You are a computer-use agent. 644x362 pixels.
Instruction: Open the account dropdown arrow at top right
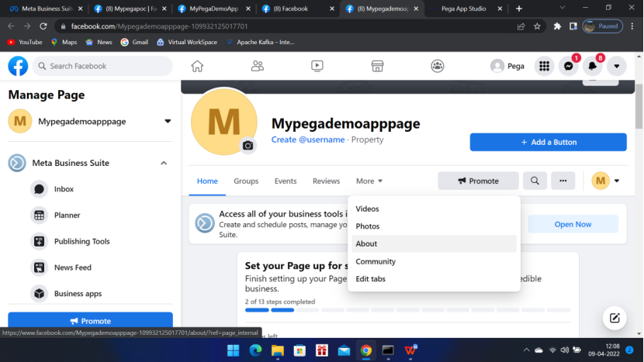(x=617, y=66)
